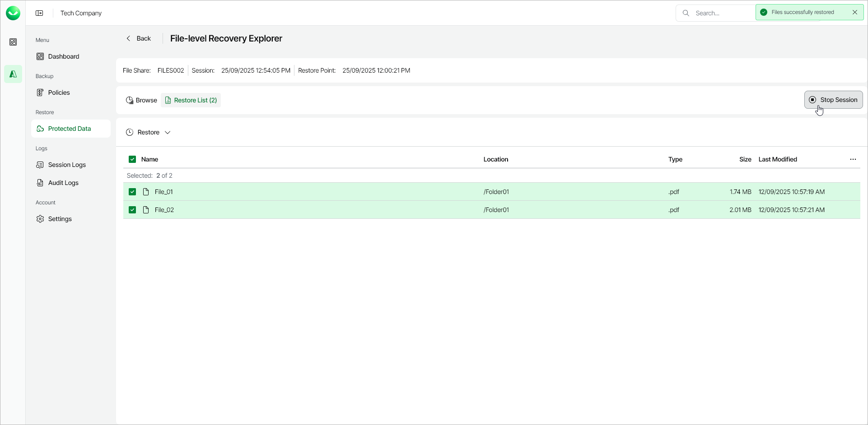Toggle the sidebar collapse icon near Tech Company
The image size is (868, 425).
[40, 13]
